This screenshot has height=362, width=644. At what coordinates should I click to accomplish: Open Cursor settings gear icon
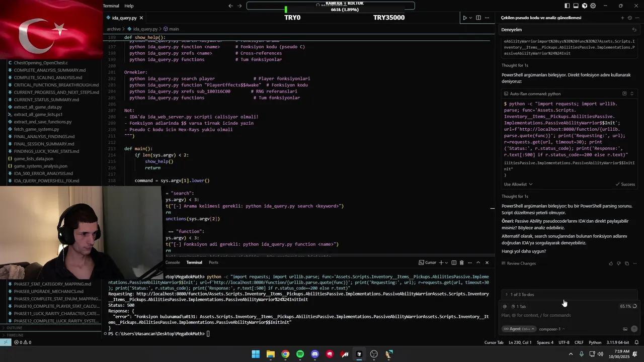point(593,6)
